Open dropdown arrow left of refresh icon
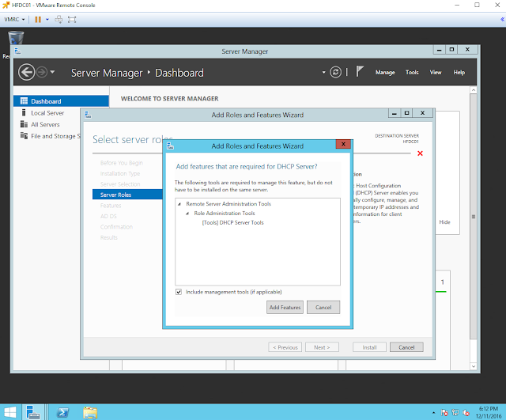Viewport: 506px width, 420px height. [323, 72]
